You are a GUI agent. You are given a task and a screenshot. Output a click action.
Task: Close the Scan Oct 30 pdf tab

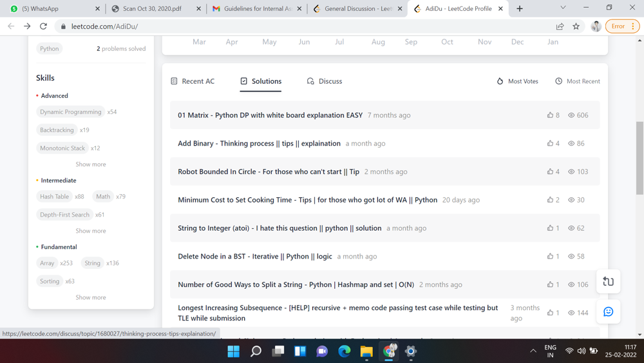(x=199, y=8)
